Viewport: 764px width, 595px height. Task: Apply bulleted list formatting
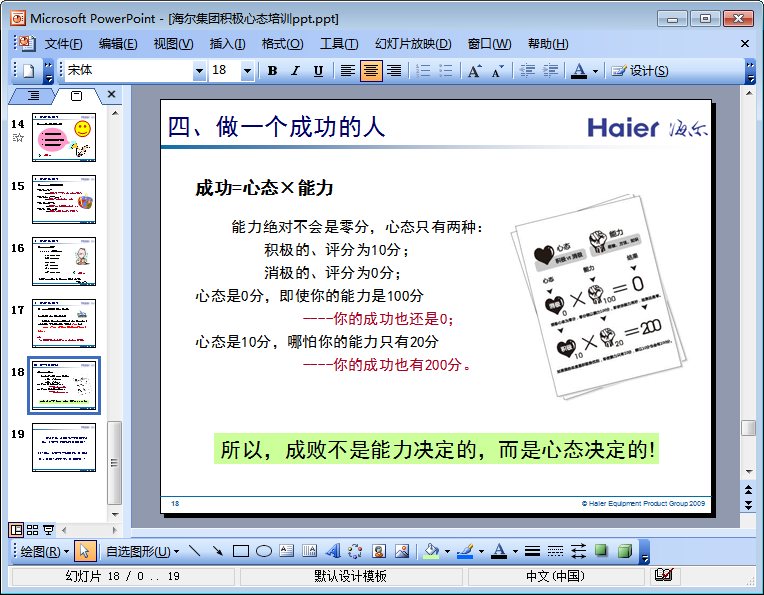(x=446, y=71)
